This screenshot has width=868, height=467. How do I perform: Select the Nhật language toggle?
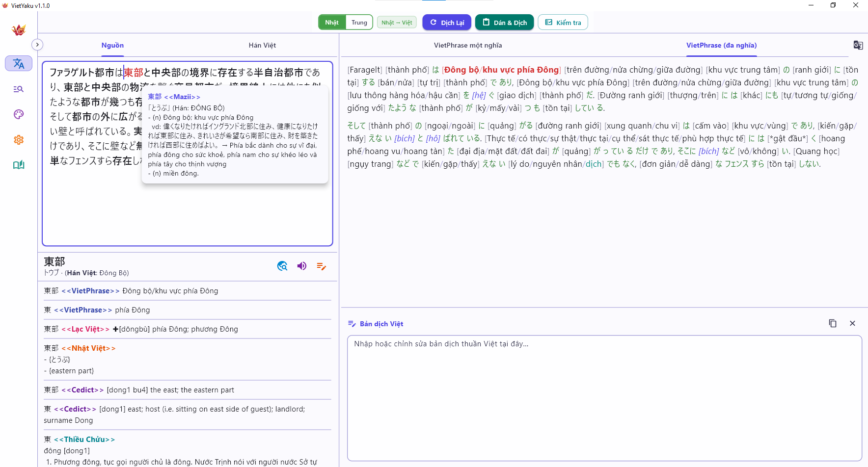(x=332, y=23)
